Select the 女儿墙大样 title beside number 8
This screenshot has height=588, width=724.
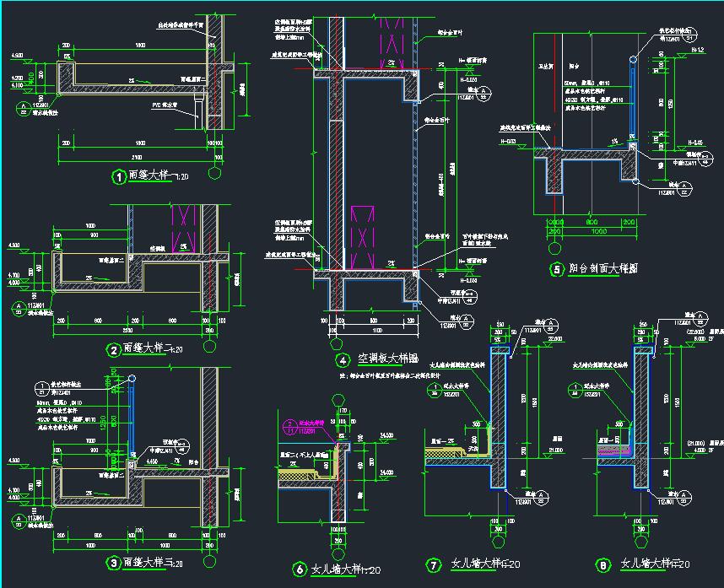click(646, 563)
